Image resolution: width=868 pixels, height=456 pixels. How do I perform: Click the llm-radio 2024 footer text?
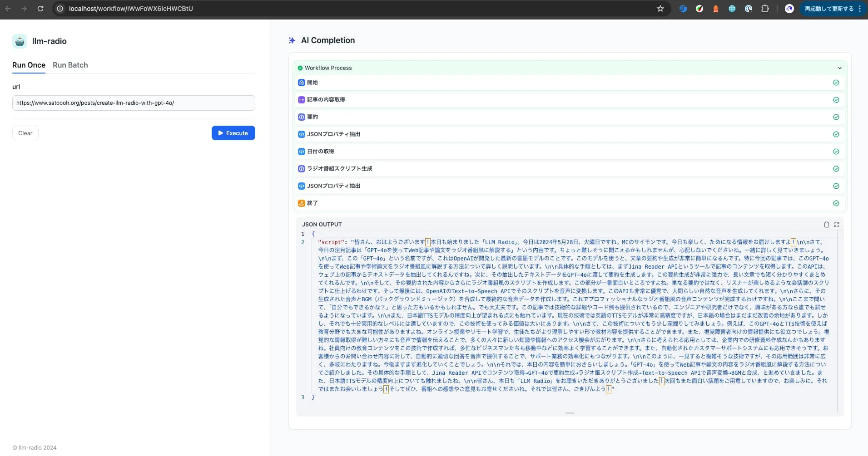(x=35, y=447)
